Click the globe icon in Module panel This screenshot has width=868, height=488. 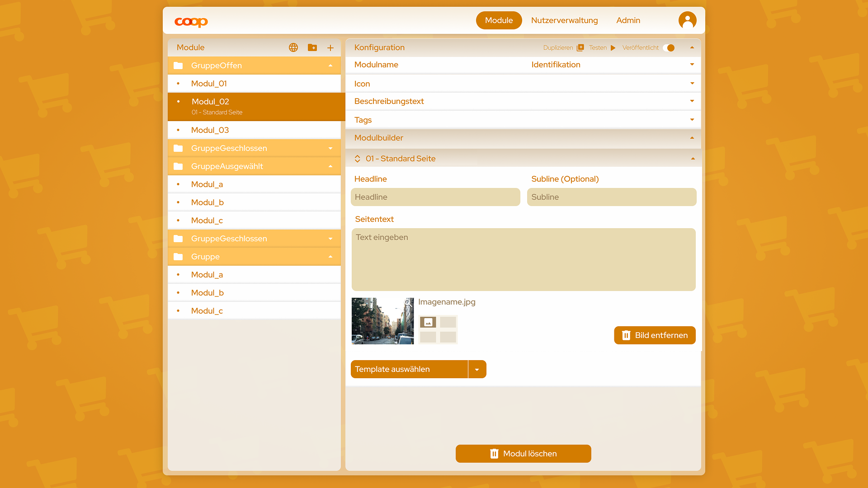[x=293, y=47]
